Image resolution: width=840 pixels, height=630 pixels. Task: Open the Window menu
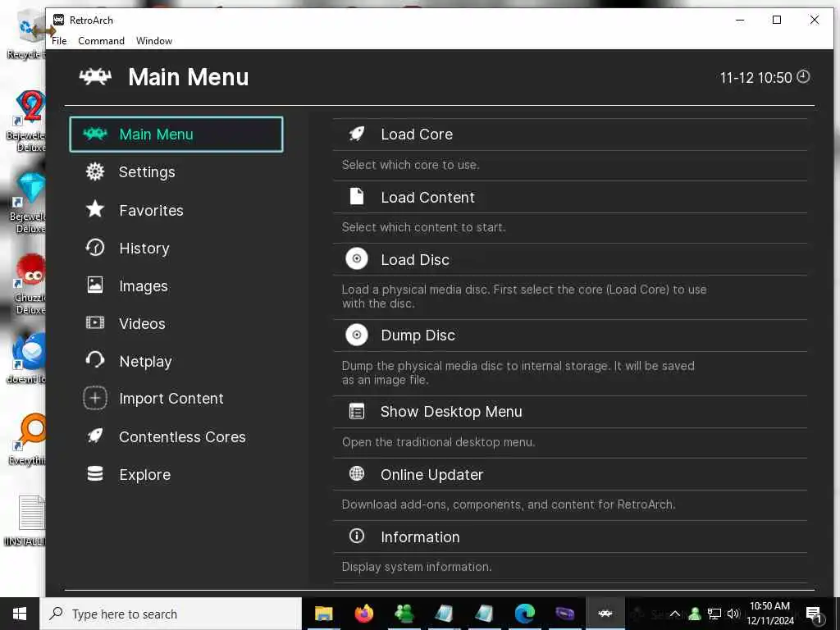tap(154, 41)
